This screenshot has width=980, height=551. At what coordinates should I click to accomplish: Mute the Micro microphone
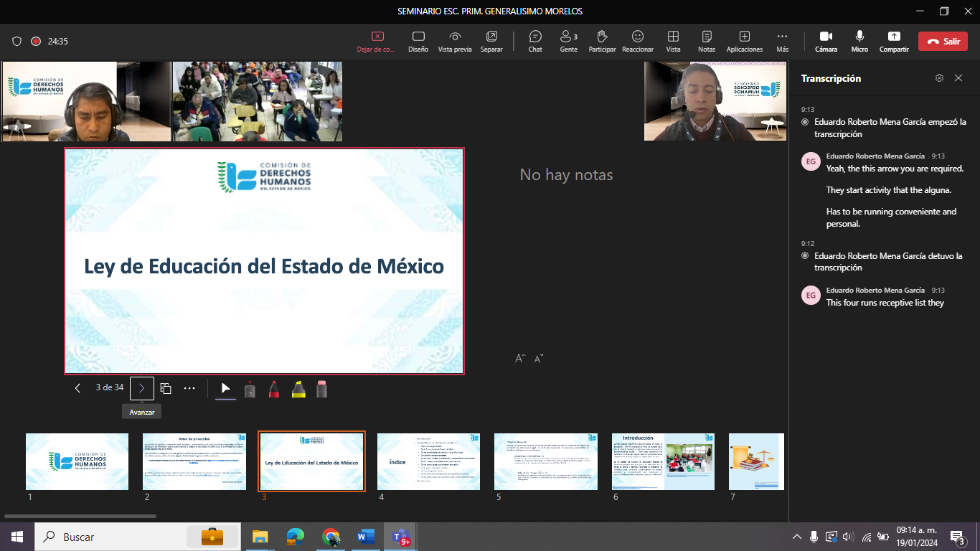[x=859, y=41]
